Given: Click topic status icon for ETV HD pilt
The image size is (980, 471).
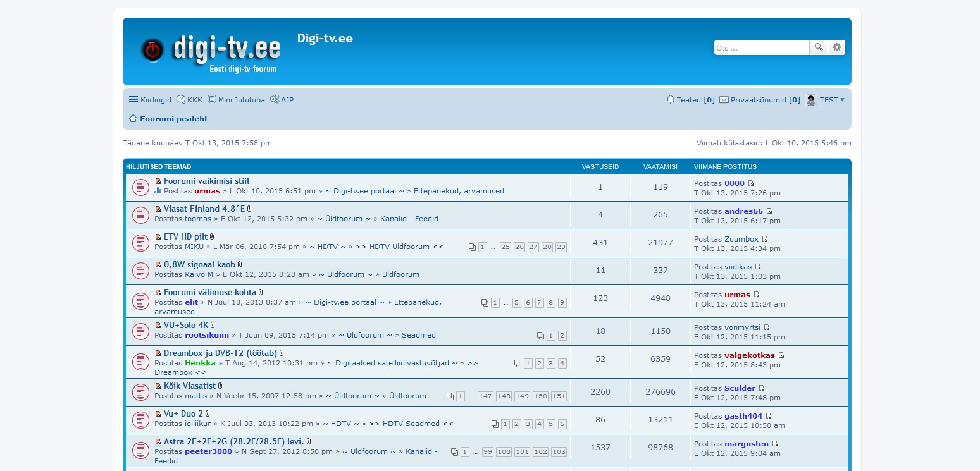Looking at the screenshot, I should [140, 243].
